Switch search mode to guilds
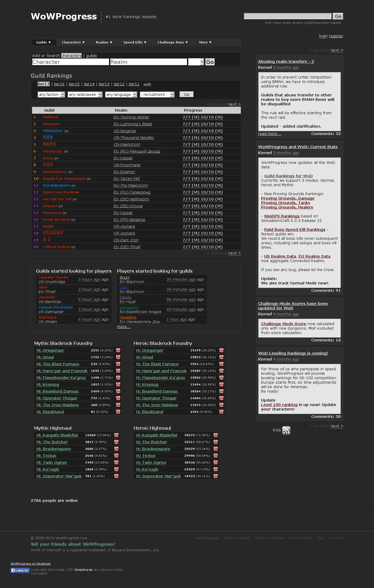Screen dimensions: 374x588 pos(91,56)
